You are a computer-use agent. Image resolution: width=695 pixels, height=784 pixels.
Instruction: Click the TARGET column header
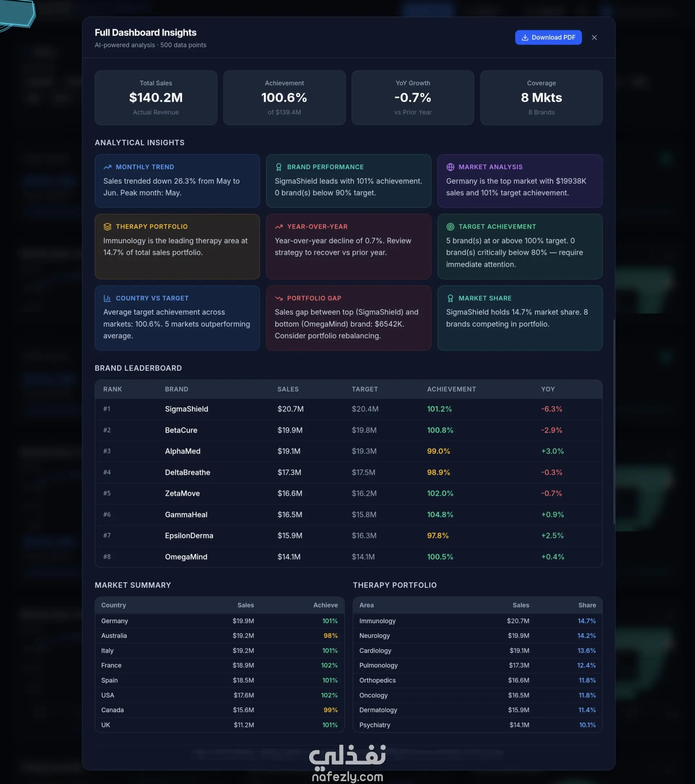[x=365, y=389]
